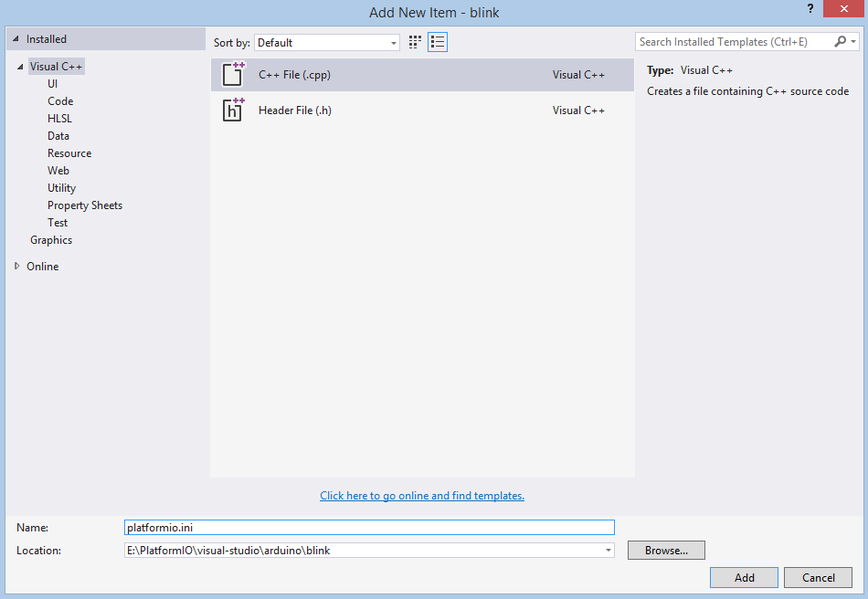Switch to medium icons list view

(438, 42)
